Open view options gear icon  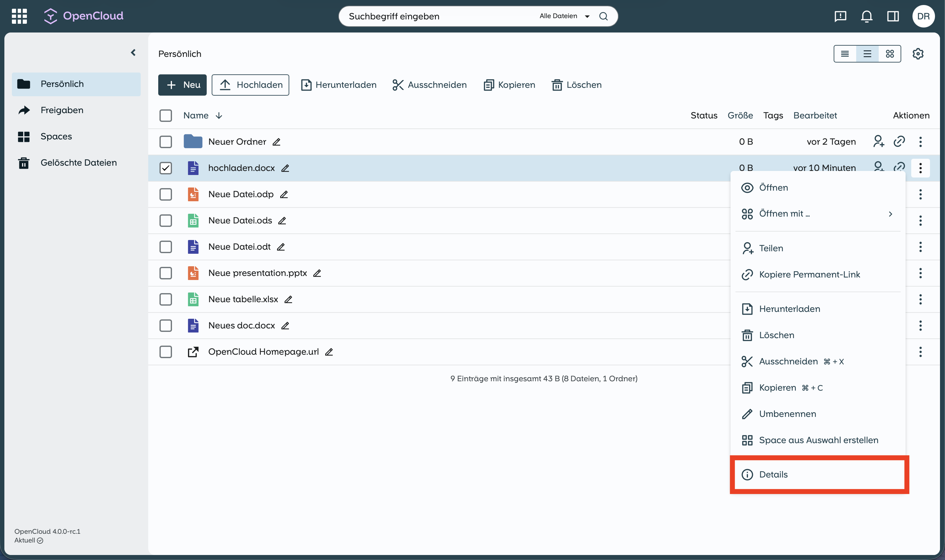pyautogui.click(x=918, y=53)
